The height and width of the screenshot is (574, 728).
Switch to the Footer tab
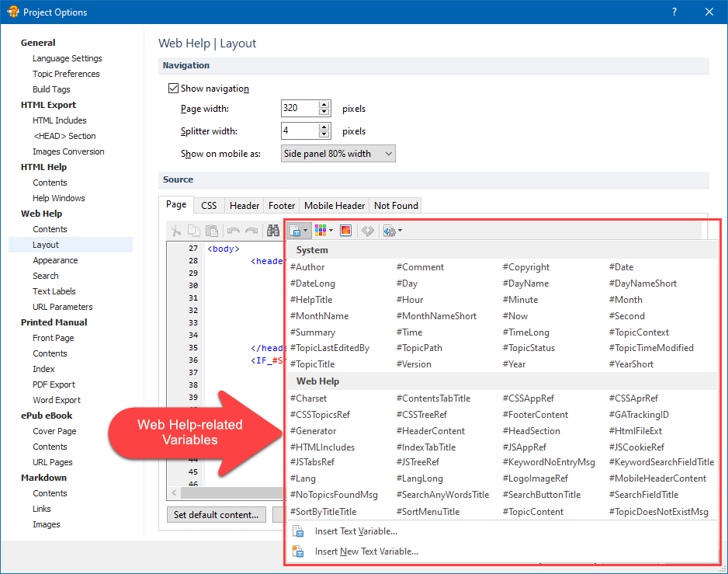tap(282, 205)
